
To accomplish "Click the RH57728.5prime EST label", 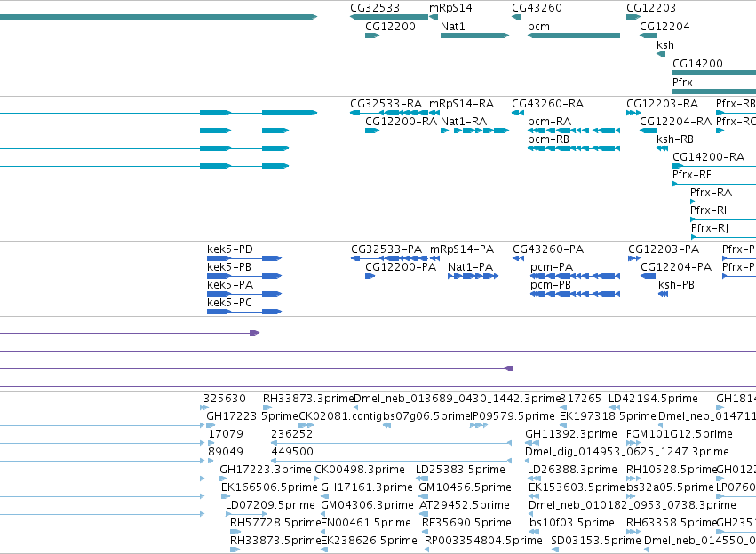I will tap(275, 523).
